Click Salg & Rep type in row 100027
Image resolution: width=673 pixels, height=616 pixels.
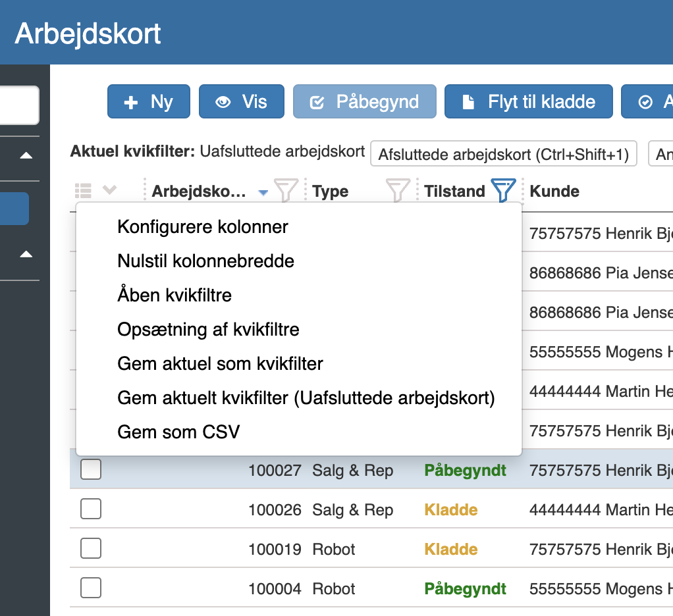point(352,471)
